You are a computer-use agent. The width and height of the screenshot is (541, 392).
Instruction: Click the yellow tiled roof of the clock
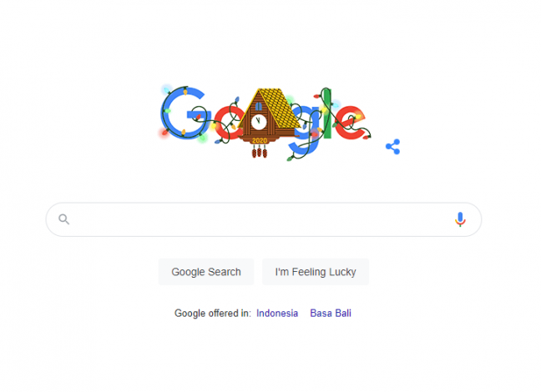coord(279,107)
